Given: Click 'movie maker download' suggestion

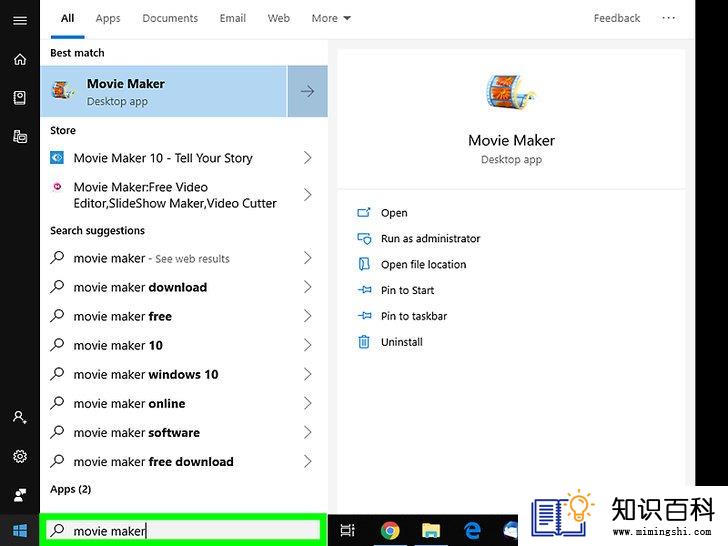Looking at the screenshot, I should click(140, 287).
